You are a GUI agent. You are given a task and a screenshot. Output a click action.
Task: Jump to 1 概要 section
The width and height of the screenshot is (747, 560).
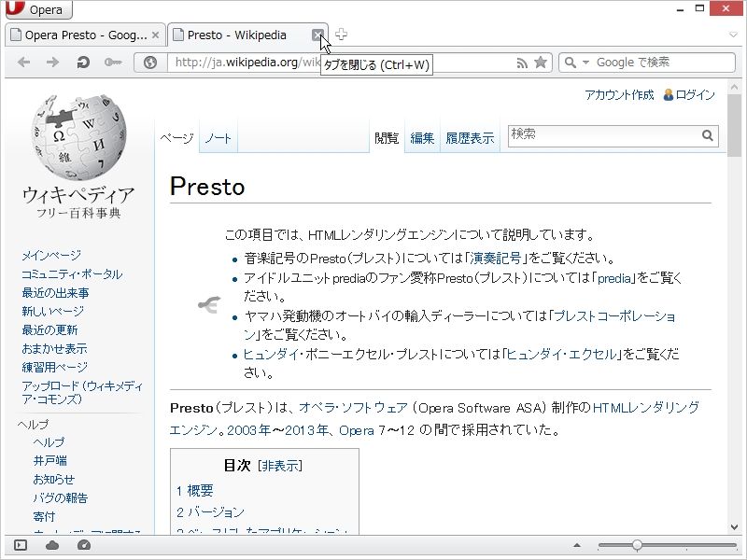coord(195,491)
